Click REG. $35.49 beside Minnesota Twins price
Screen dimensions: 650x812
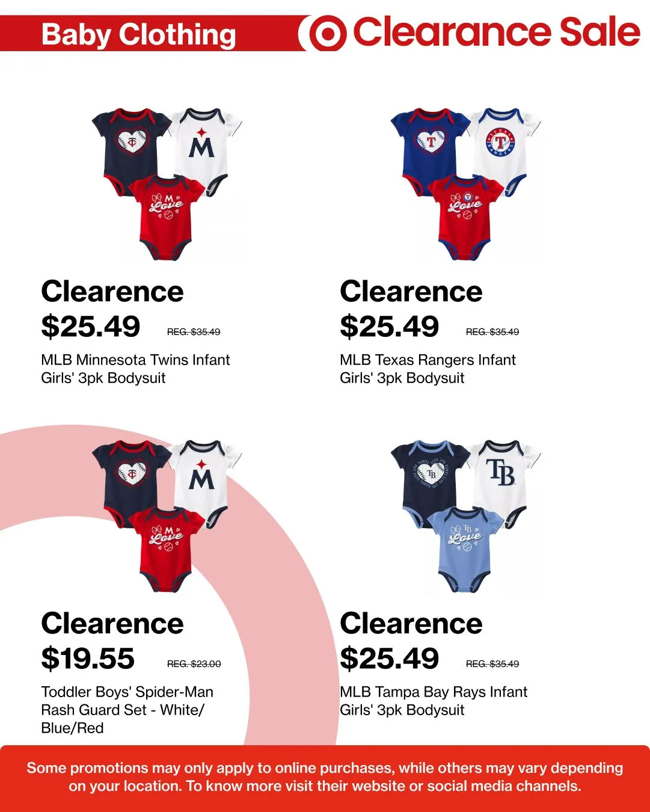pos(194,331)
